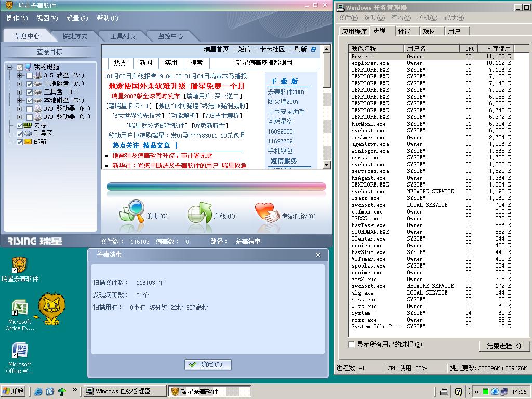532x399 pixels.
Task: Open 查看(V) menu in Task Manager
Action: [x=401, y=17]
